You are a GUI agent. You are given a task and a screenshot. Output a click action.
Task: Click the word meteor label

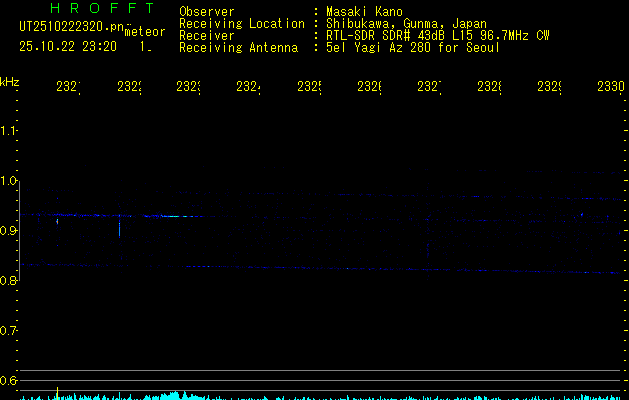(x=145, y=32)
